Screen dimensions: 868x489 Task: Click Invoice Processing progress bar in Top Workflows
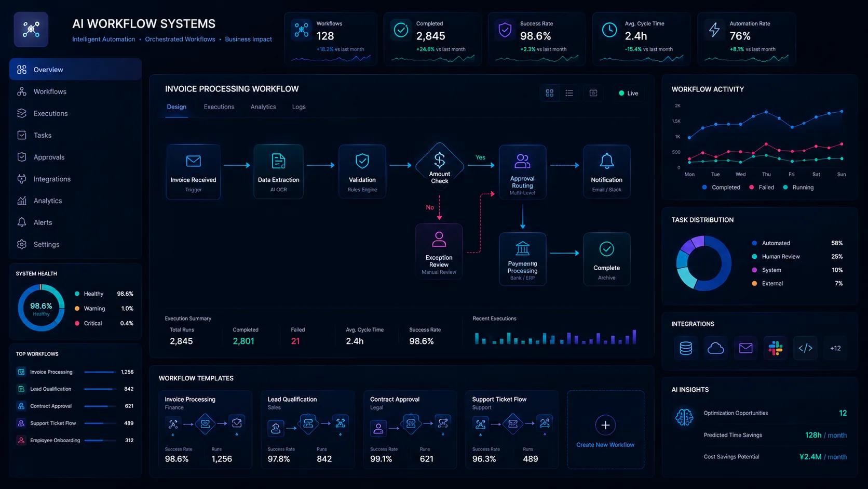pos(100,372)
